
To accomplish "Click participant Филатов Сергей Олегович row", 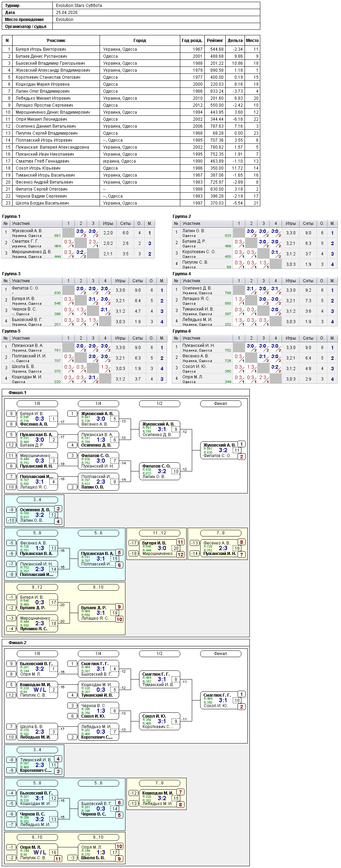I will tap(131, 189).
